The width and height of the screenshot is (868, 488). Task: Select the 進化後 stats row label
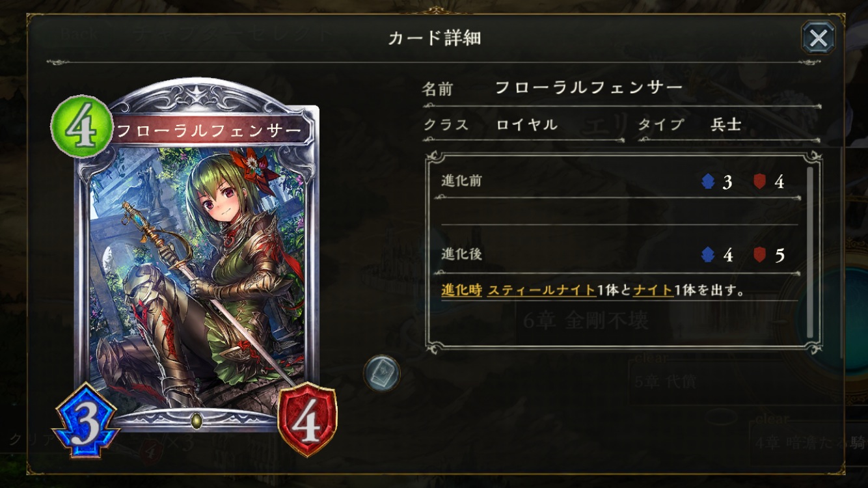pos(461,254)
